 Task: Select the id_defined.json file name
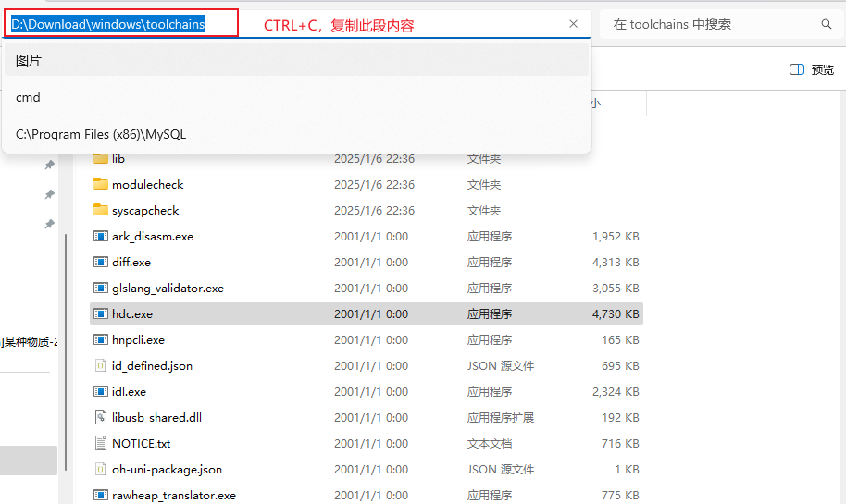click(152, 365)
